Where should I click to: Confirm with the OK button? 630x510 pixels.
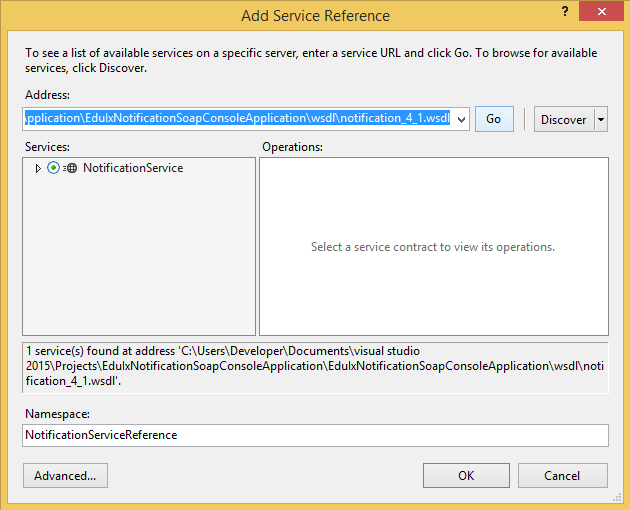(466, 475)
